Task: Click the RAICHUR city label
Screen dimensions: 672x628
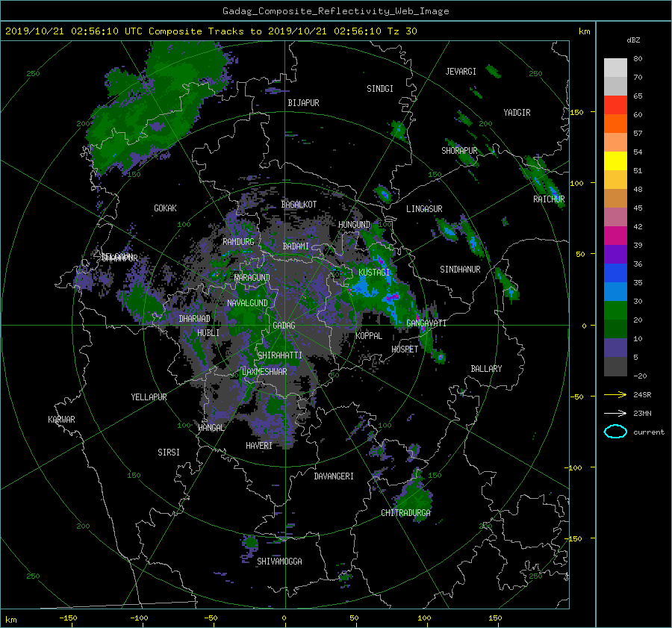Action: [x=549, y=199]
